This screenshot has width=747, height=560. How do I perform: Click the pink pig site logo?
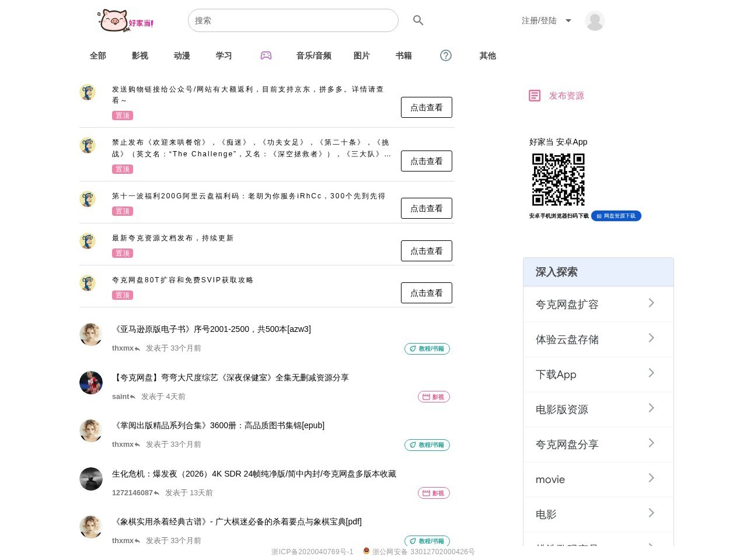pos(126,20)
